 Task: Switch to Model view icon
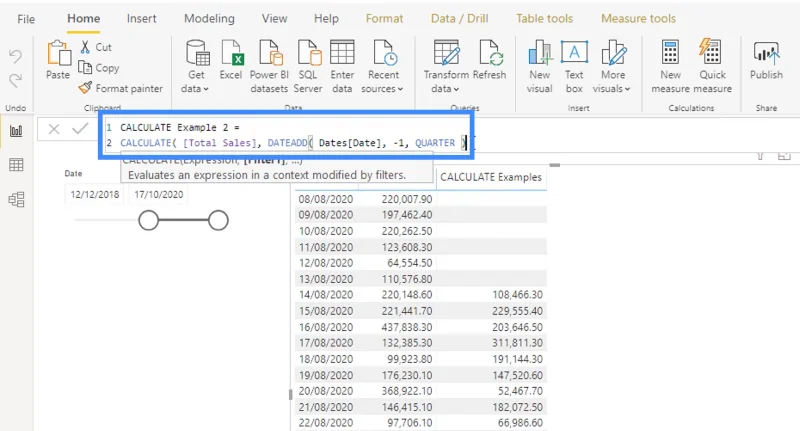(x=16, y=199)
